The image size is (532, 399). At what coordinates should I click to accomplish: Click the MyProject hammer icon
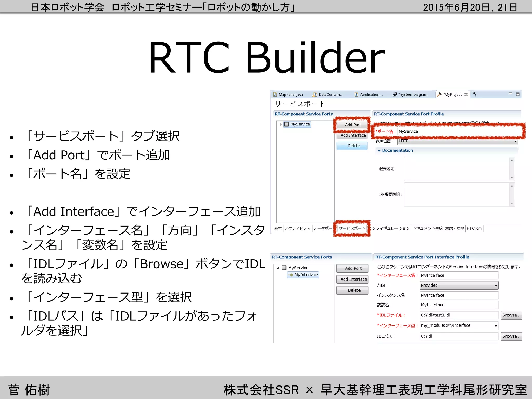pos(439,94)
